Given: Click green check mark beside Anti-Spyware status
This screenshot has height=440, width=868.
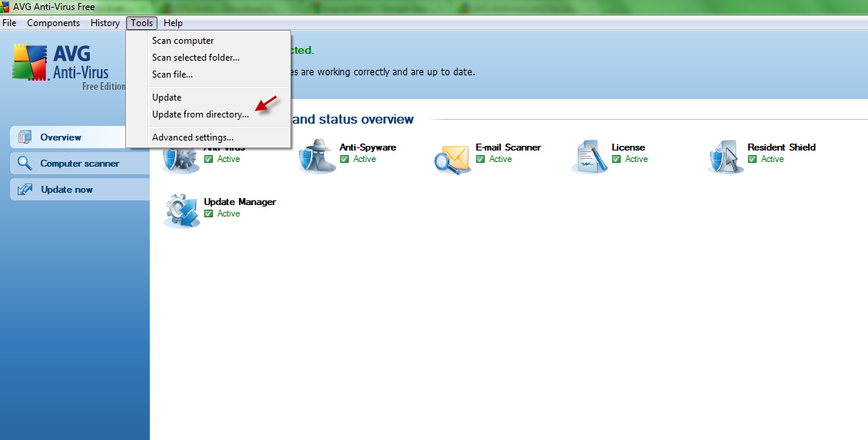Looking at the screenshot, I should pos(344,159).
